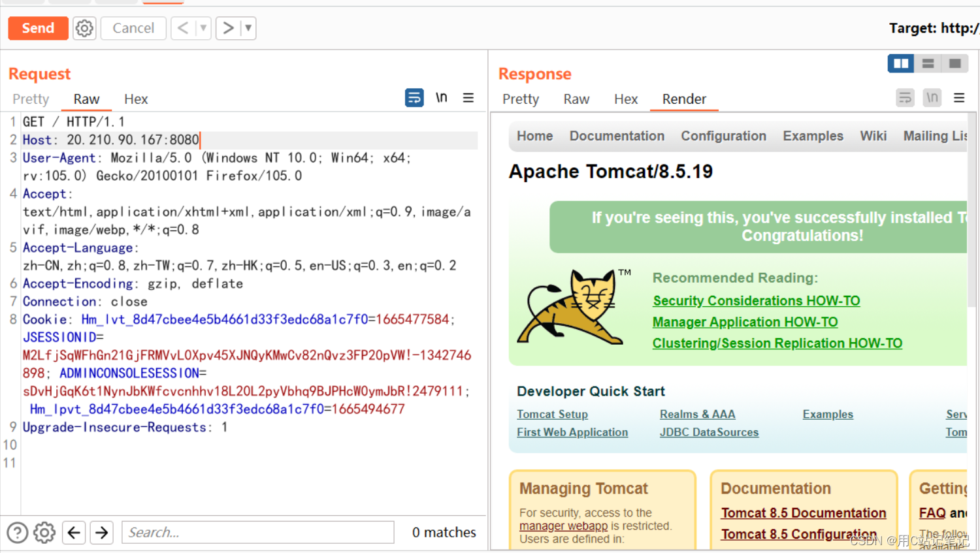Open Examples link under Developer Quick Start

coord(828,415)
